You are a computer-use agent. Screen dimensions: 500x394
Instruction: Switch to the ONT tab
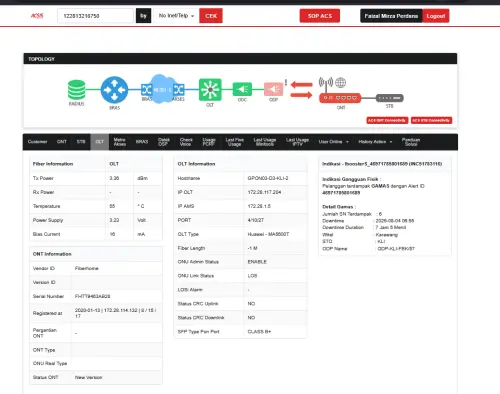pos(62,142)
